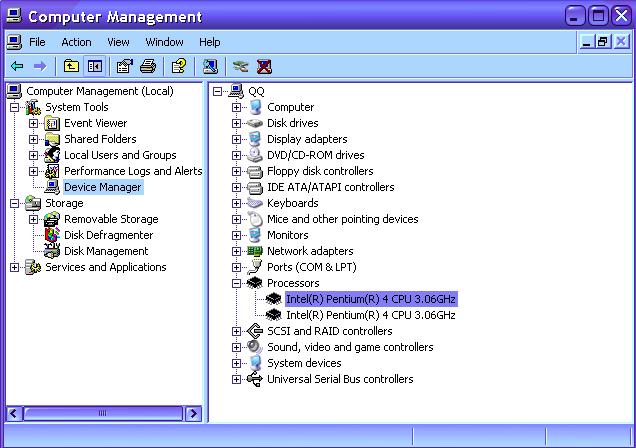Click the Disable device toolbar icon
The height and width of the screenshot is (448, 636).
point(240,66)
